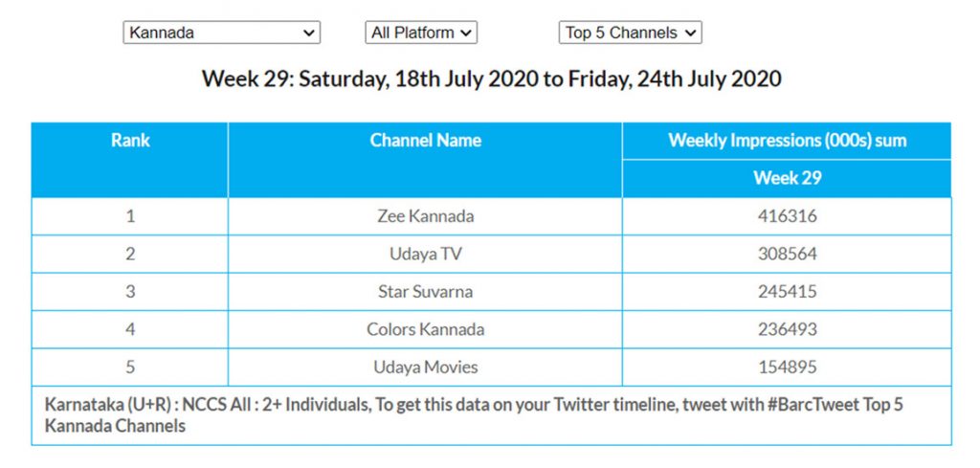This screenshot has width=980, height=468.
Task: Click the Week 29 sub-header
Action: (x=787, y=178)
